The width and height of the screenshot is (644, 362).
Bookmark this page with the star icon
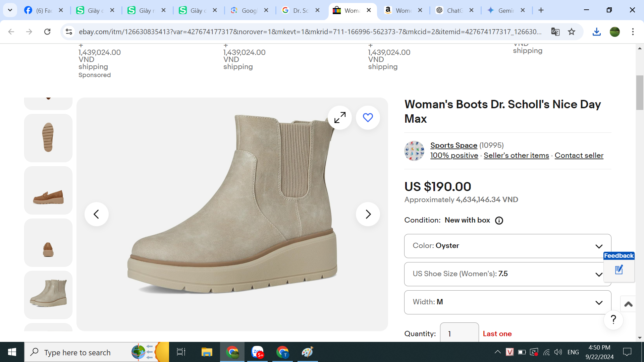click(x=572, y=32)
